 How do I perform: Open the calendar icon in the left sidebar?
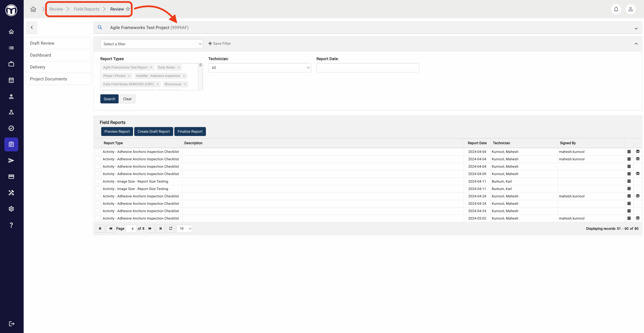[11, 80]
